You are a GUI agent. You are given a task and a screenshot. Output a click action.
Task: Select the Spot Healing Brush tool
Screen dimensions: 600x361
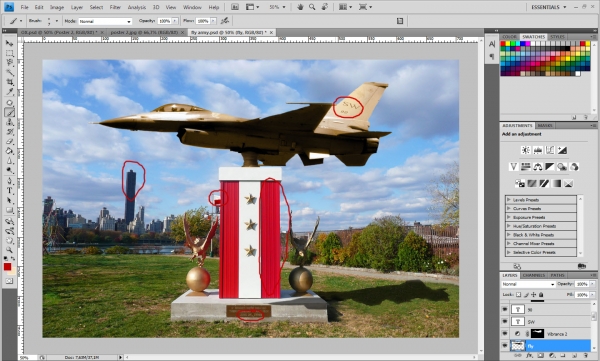pos(10,103)
